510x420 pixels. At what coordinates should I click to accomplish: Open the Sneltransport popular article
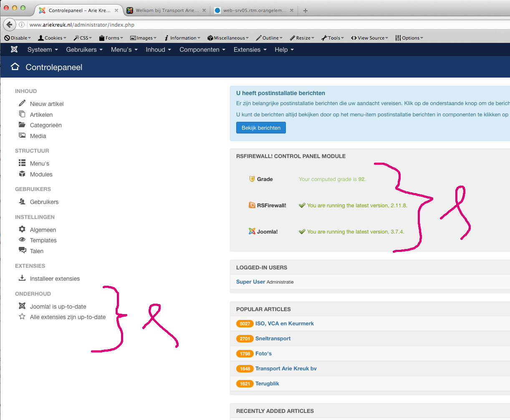[273, 339]
